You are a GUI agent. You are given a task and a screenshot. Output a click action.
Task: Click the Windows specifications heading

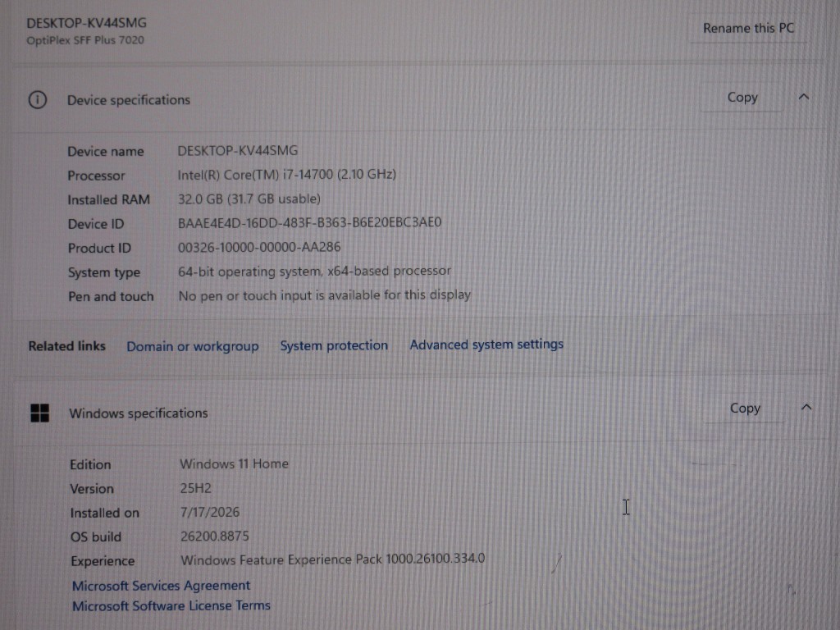138,413
